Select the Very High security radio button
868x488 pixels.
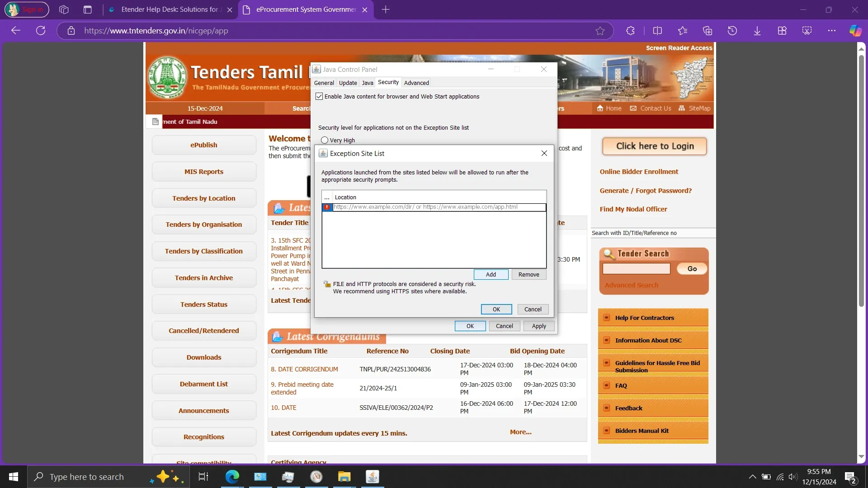(325, 141)
